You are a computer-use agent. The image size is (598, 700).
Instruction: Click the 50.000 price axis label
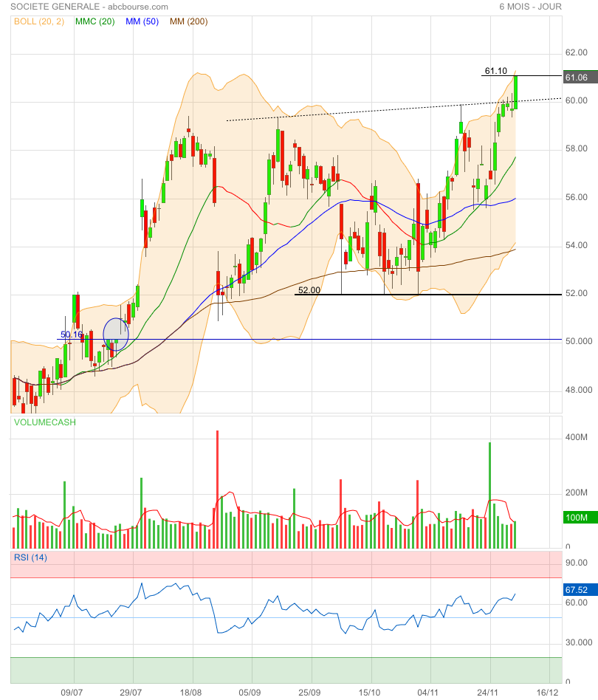(578, 341)
